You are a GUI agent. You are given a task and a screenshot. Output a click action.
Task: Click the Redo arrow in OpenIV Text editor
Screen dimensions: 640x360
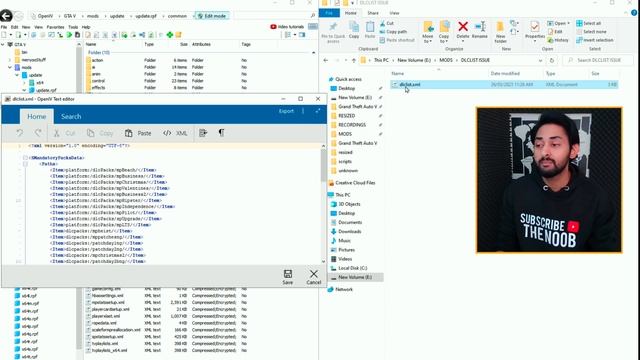(x=38, y=133)
